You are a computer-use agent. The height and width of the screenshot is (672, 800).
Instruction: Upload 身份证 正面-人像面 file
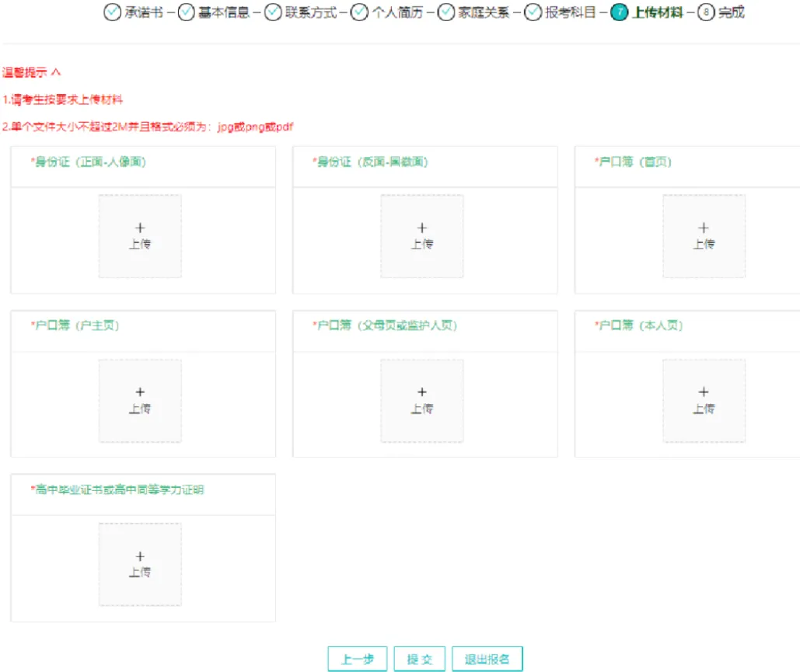(140, 236)
